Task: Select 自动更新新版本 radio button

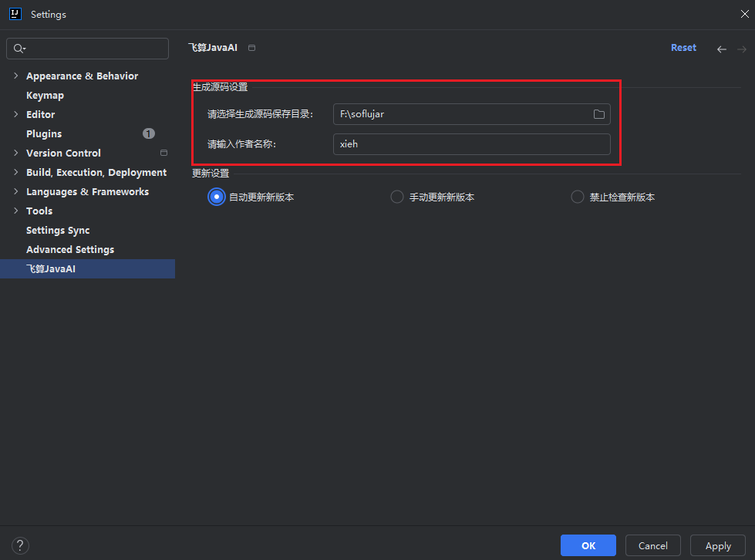Action: pos(216,197)
